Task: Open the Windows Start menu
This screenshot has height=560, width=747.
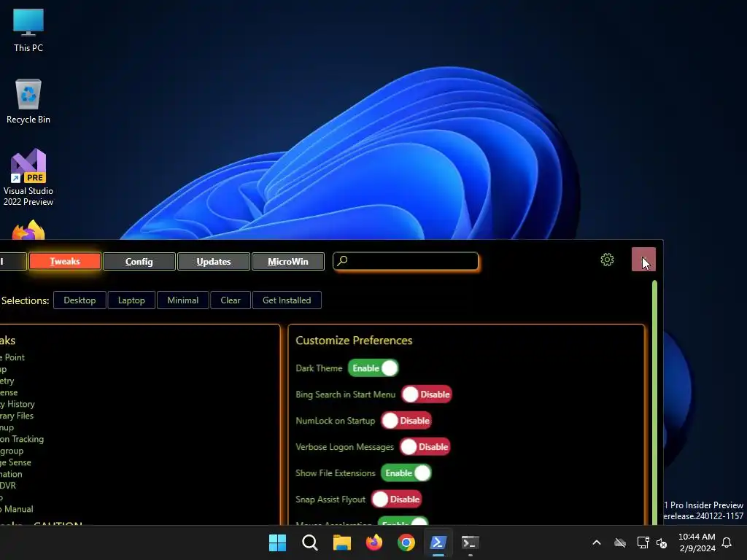Action: [277, 542]
